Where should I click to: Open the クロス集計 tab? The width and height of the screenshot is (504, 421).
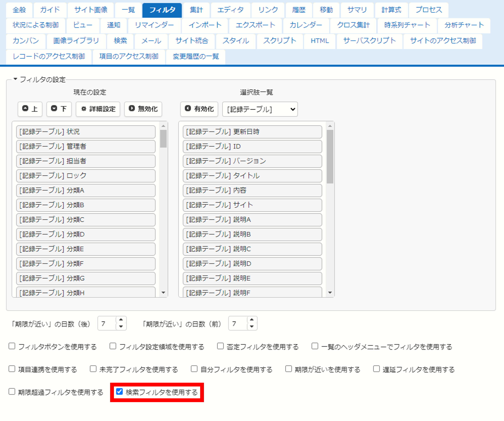click(x=353, y=25)
